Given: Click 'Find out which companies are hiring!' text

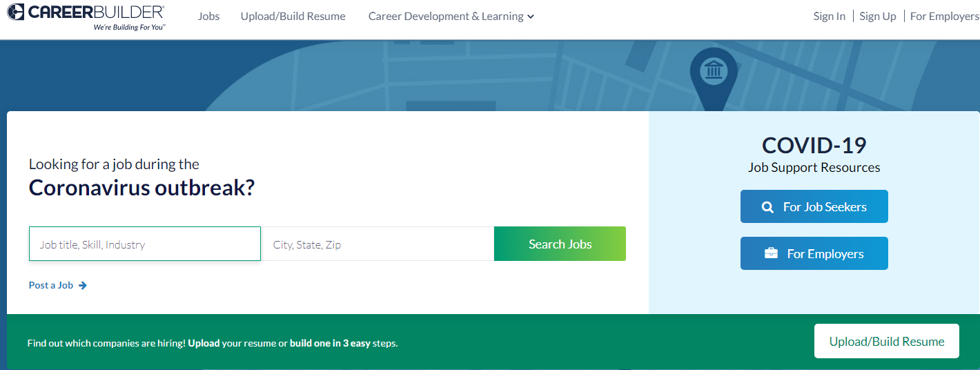Looking at the screenshot, I should point(106,342).
